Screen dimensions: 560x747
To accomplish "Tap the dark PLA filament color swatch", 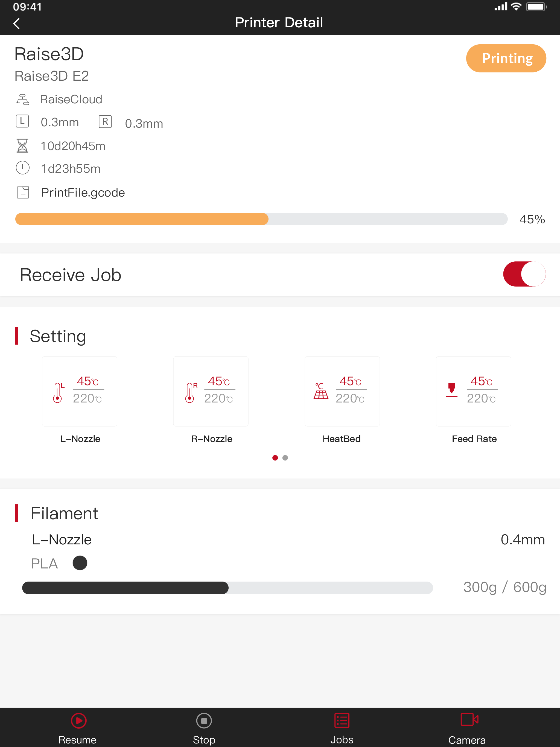I will tap(80, 563).
